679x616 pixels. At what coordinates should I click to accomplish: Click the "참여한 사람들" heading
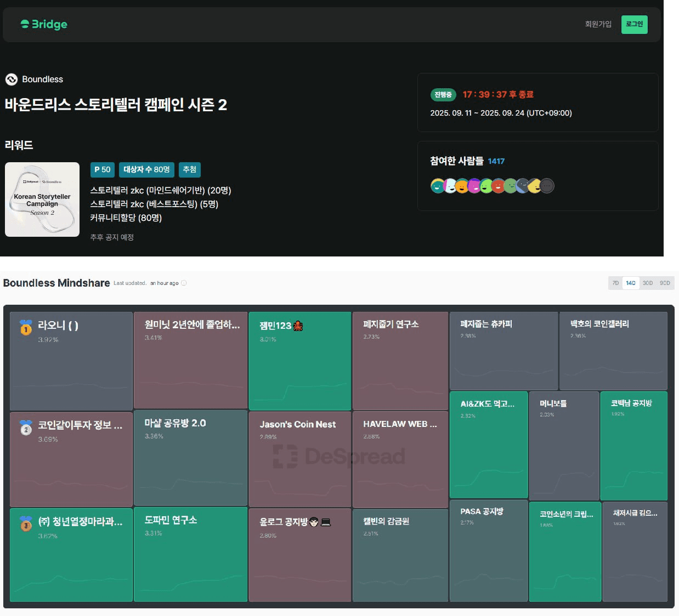[x=457, y=161]
